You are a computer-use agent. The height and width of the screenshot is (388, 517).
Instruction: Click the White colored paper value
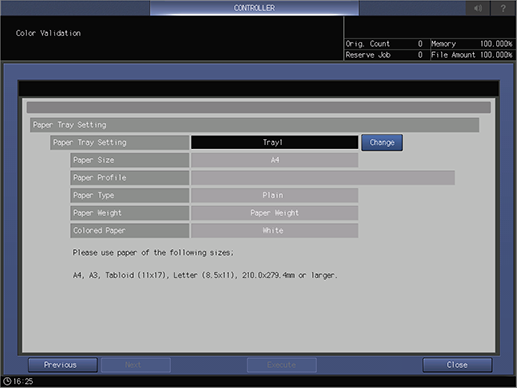275,231
